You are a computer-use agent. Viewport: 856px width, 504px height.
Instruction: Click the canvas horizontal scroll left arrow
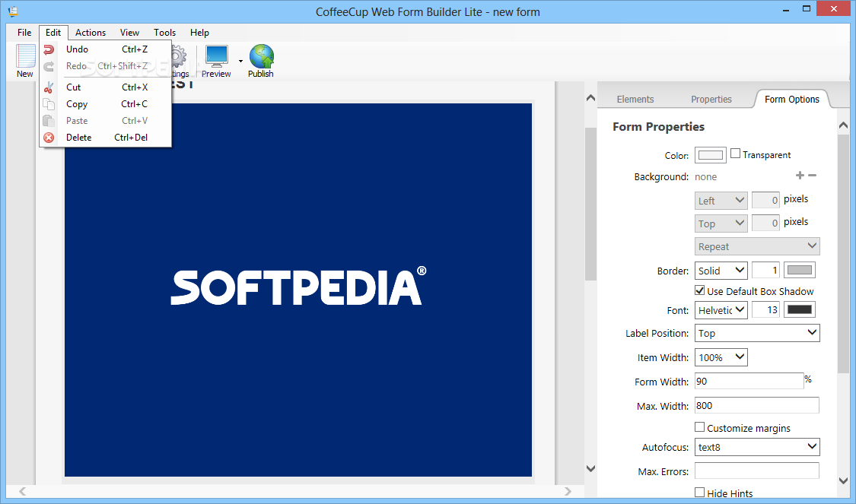tap(22, 491)
